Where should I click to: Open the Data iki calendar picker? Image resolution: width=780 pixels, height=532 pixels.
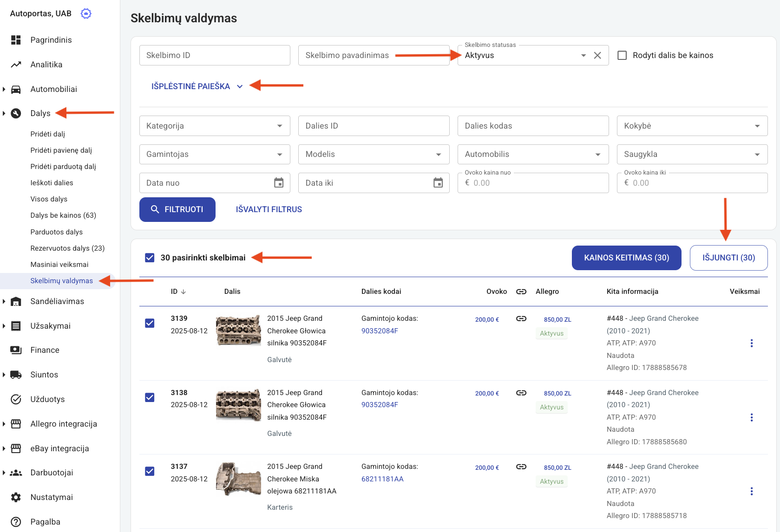click(438, 183)
